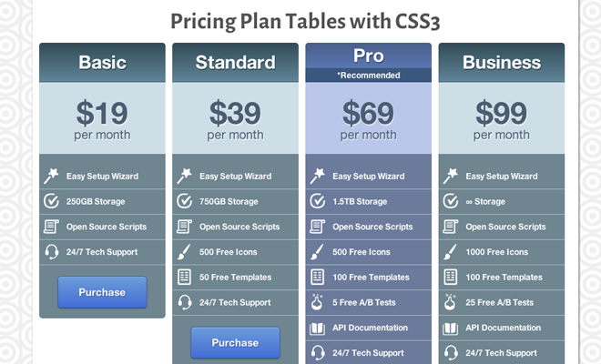This screenshot has width=601, height=364.
Task: Click the Business ∞ Storage checkmark icon
Action: (x=451, y=201)
